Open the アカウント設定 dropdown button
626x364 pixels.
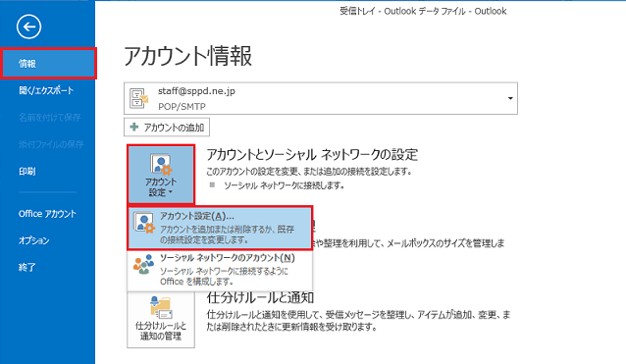pos(161,175)
